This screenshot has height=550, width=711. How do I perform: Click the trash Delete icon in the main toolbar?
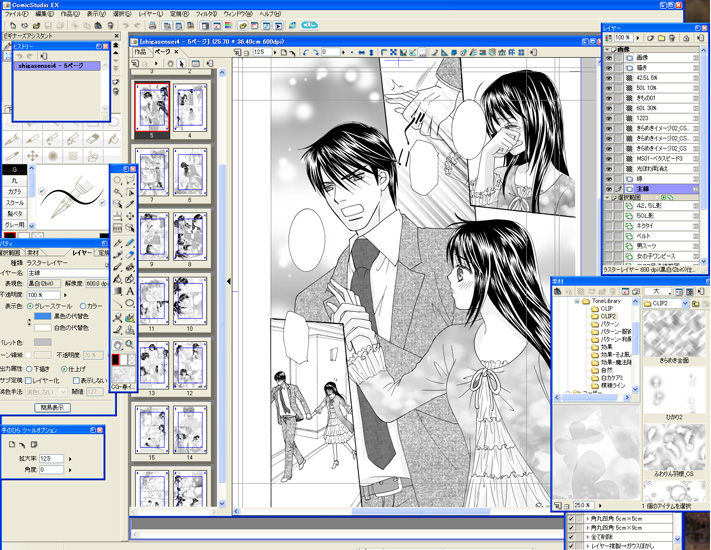(110, 25)
